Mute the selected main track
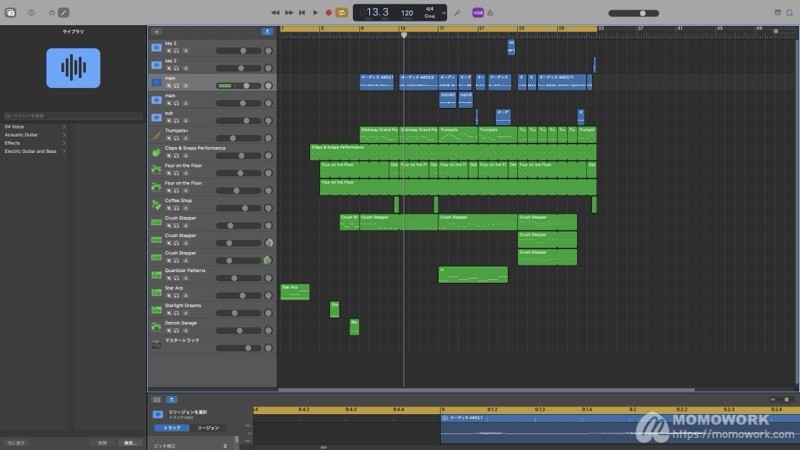800x450 pixels. point(169,86)
